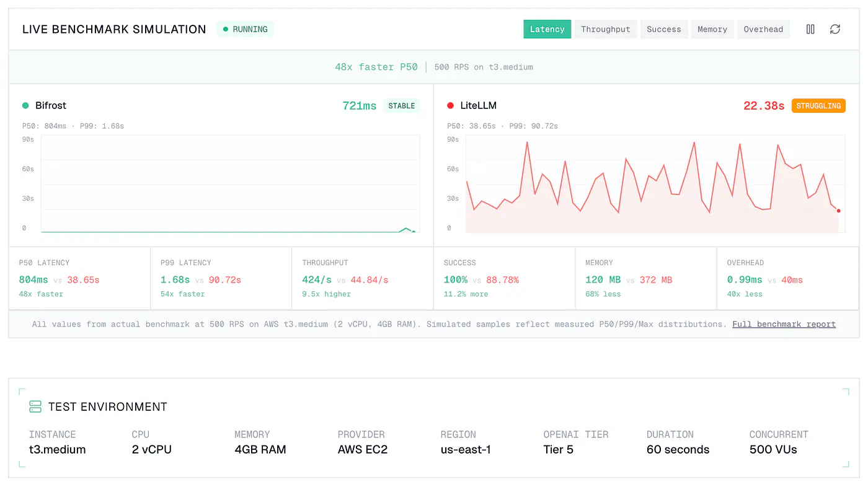Click the '500 VUs' concurrent value

coord(773,450)
